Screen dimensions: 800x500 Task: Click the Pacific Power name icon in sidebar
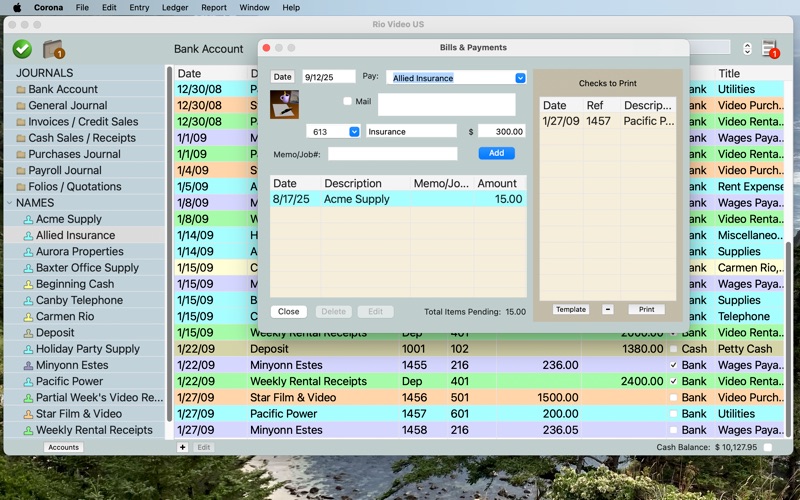[x=29, y=382]
